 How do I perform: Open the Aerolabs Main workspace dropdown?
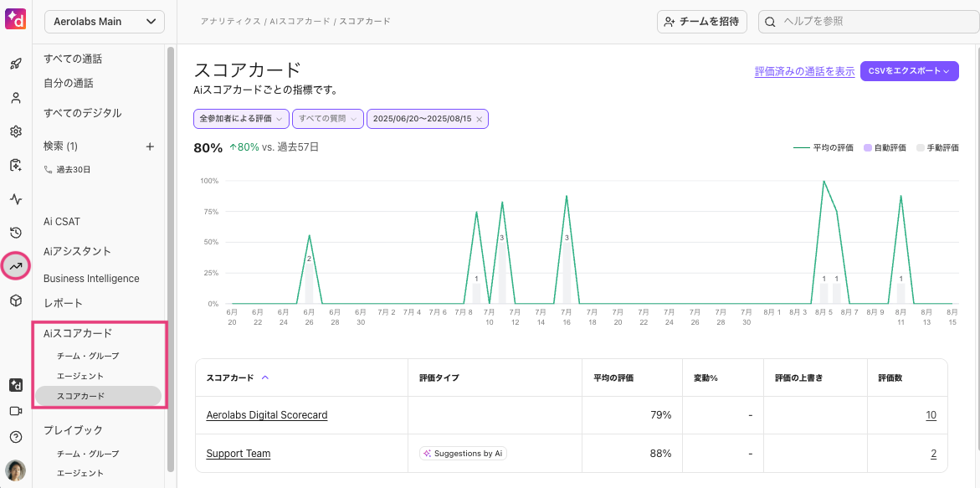[x=105, y=22]
